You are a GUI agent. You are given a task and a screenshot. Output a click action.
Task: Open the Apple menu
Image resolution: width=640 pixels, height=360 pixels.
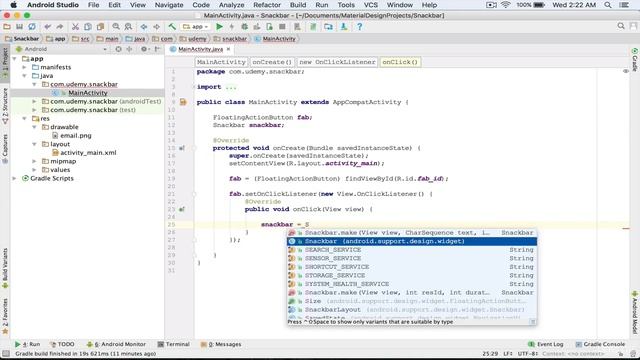[13, 5]
